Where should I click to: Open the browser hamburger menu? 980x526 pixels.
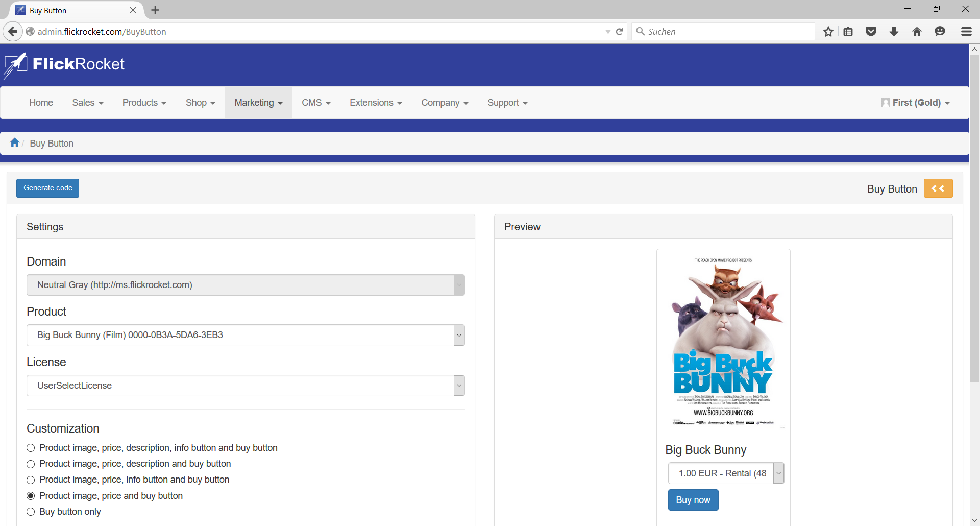pos(966,32)
